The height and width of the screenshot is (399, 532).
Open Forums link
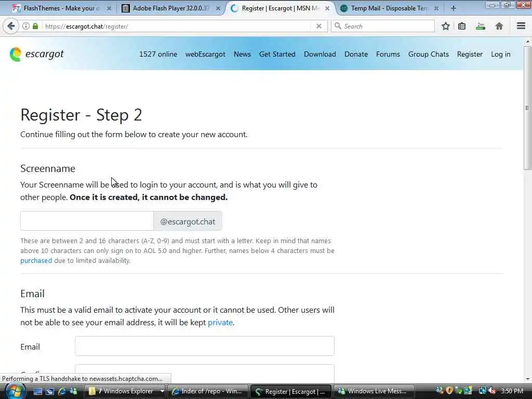pyautogui.click(x=388, y=54)
